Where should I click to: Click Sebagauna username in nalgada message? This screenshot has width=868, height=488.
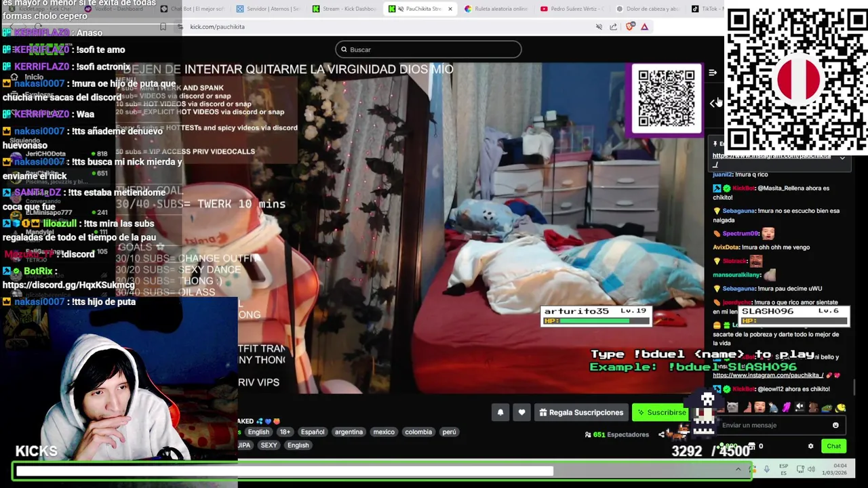[738, 211]
